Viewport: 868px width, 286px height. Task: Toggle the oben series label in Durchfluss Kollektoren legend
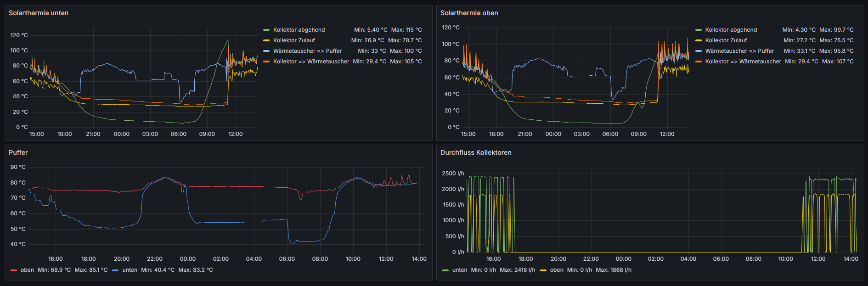point(557,270)
